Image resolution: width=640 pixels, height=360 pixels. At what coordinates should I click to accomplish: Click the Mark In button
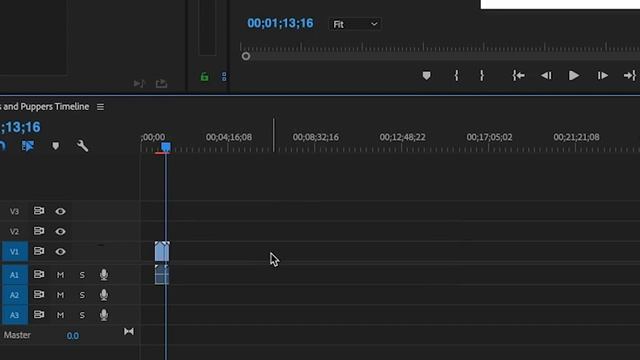point(456,76)
